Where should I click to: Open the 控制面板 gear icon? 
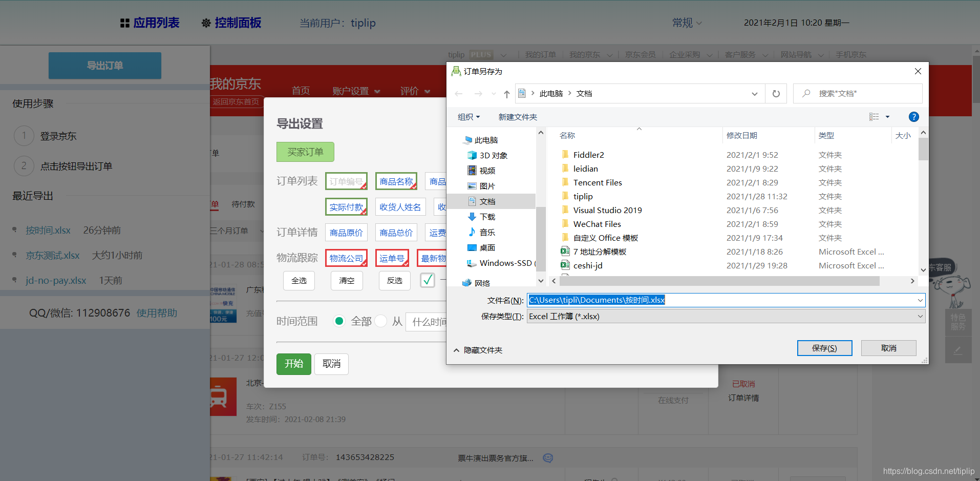point(206,23)
